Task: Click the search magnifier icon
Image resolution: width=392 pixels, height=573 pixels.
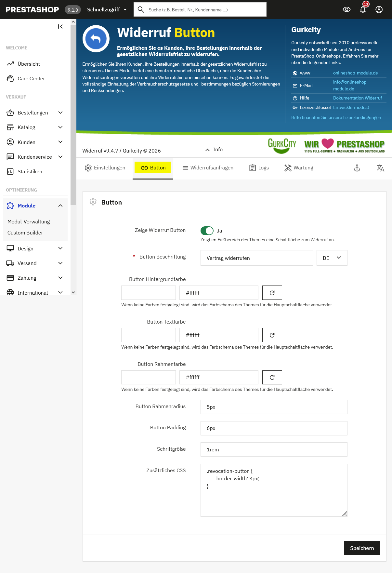Action: pos(141,9)
